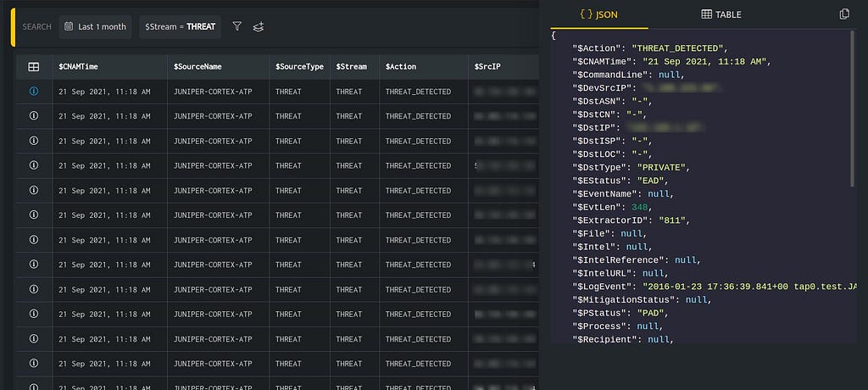Copy JSON using the clipboard icon
Screen dimensions: 868x390
click(844, 14)
